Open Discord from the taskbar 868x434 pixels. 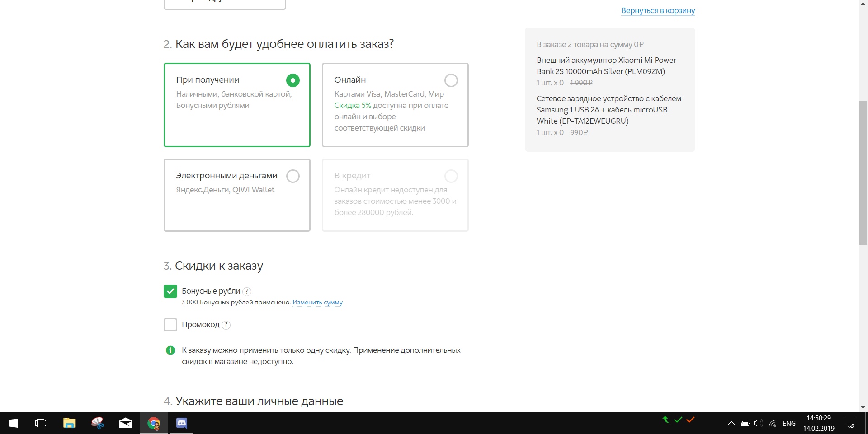[x=182, y=423]
